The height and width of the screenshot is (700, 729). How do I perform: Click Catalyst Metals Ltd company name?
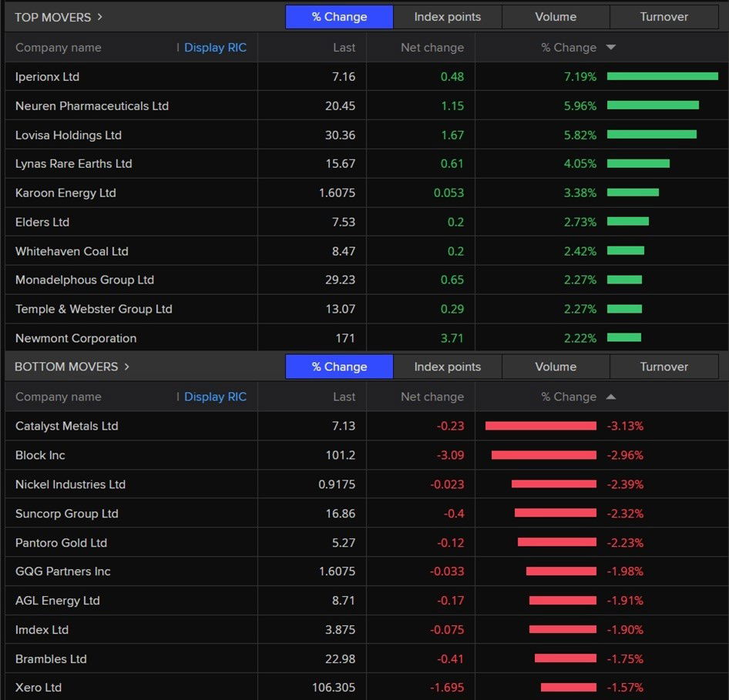coord(67,426)
